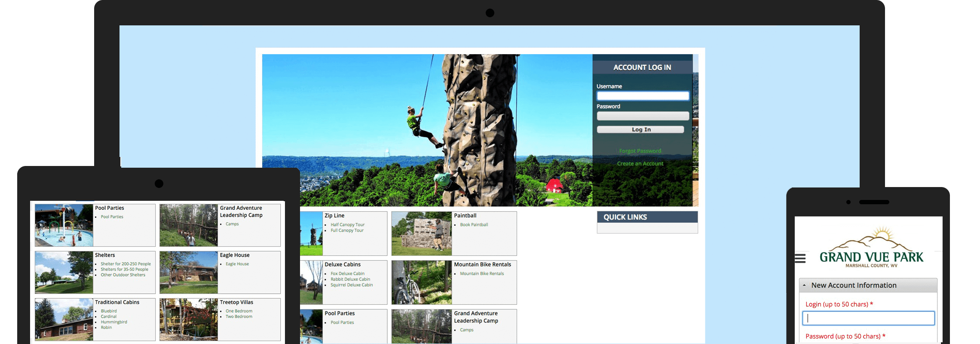Click the Login (up to 50 chars) field
The width and height of the screenshot is (980, 344).
[x=868, y=318]
